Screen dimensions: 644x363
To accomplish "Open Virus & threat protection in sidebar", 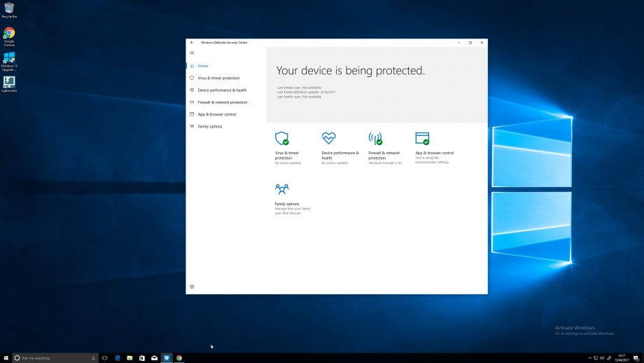I will pos(218,78).
